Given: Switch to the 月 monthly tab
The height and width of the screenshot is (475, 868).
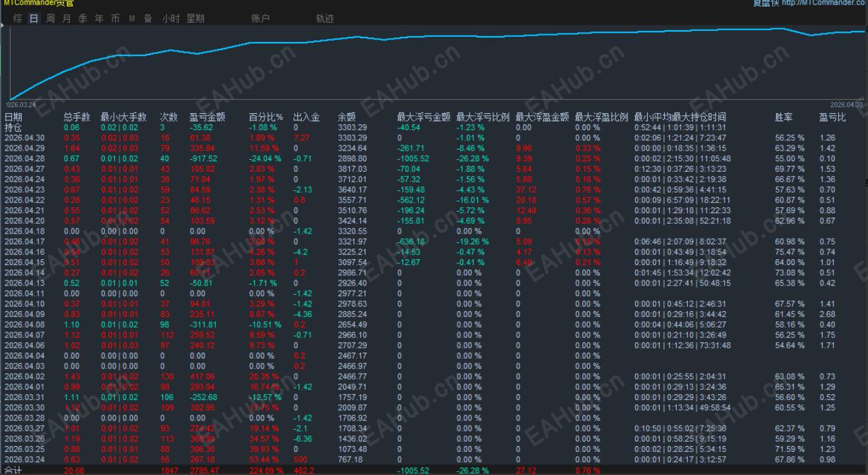Looking at the screenshot, I should (x=66, y=18).
